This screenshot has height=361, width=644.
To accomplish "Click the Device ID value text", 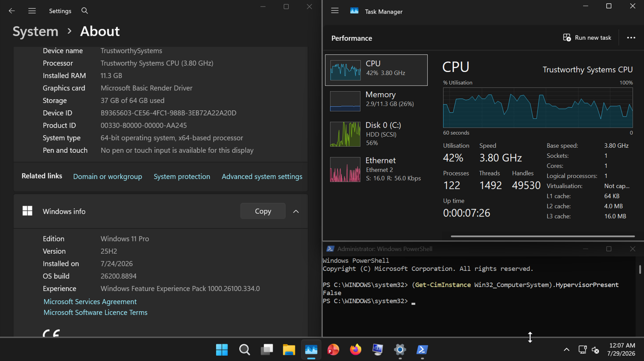I will tap(168, 113).
